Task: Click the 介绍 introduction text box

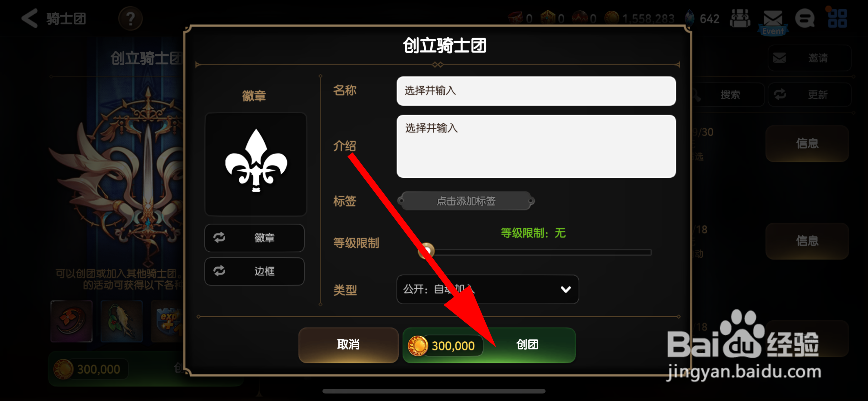Action: point(536,146)
